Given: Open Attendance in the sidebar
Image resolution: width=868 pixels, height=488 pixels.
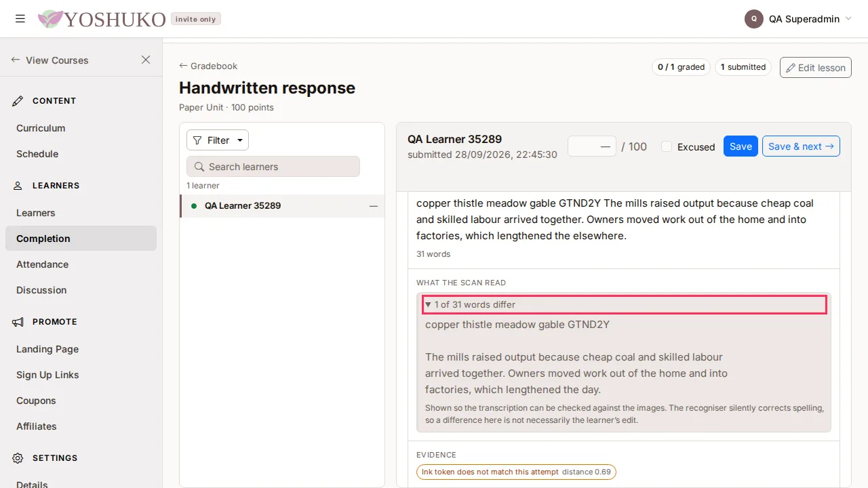Looking at the screenshot, I should coord(81,264).
